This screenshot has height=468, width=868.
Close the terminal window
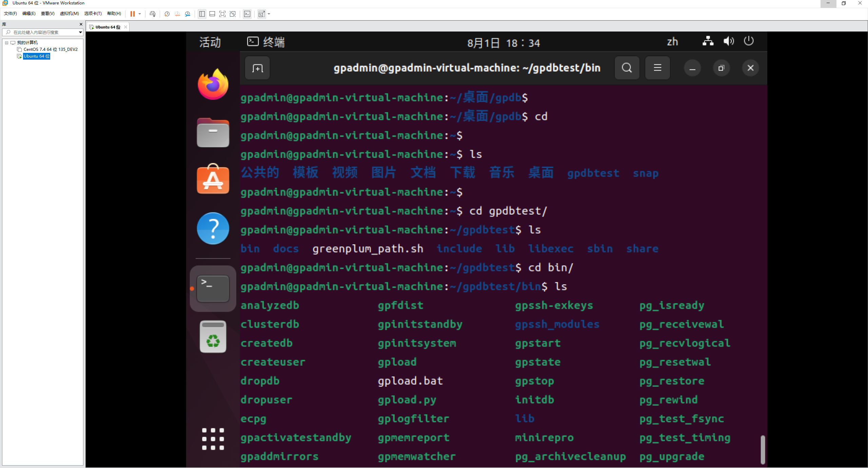pyautogui.click(x=750, y=68)
